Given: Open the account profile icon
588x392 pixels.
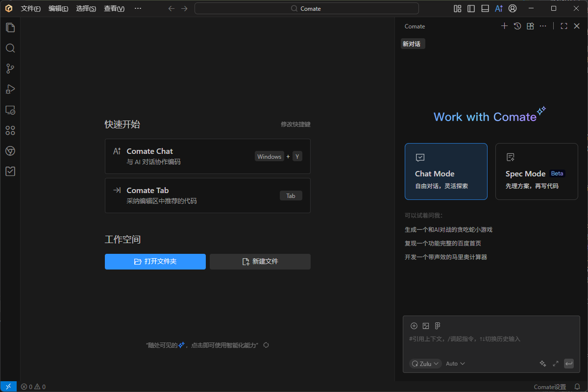Looking at the screenshot, I should (513, 8).
